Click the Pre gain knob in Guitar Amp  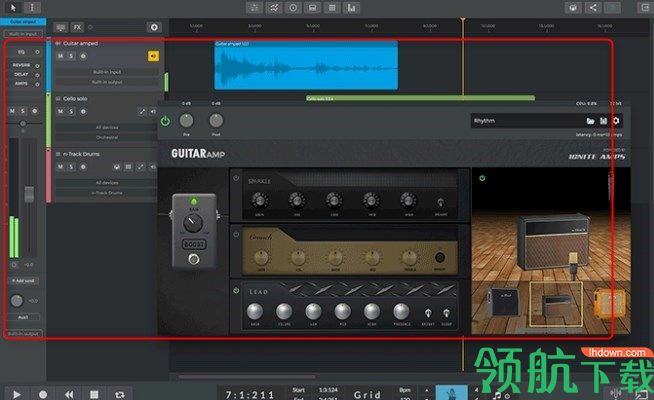coord(186,121)
